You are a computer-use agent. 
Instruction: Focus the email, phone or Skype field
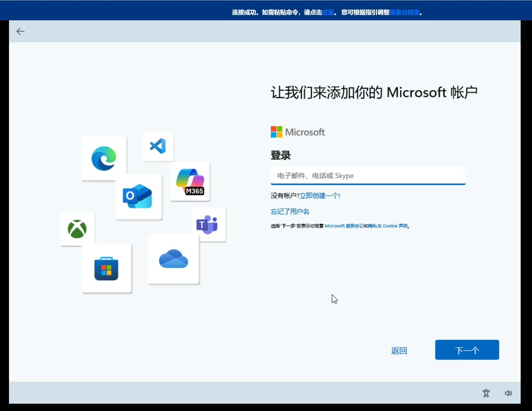pyautogui.click(x=368, y=175)
